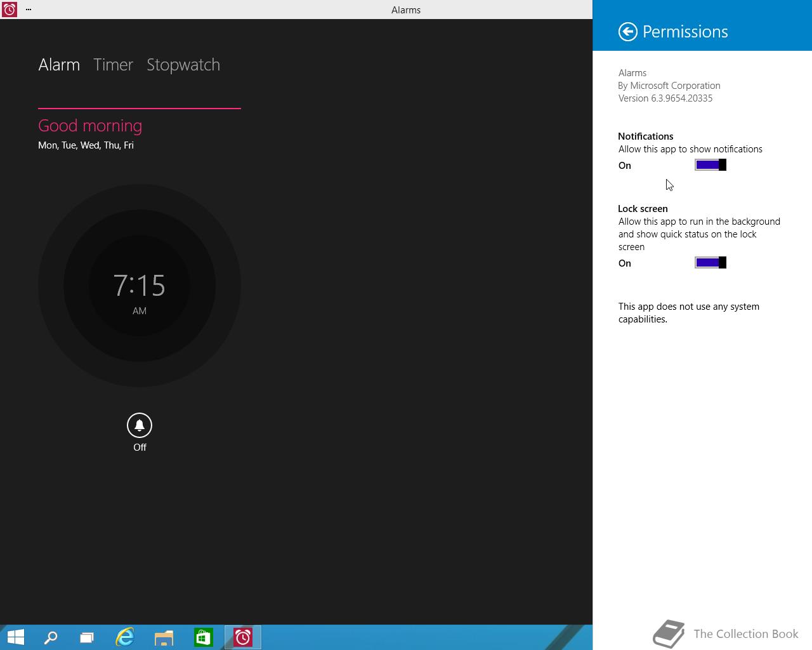
Task: Click the Version 6.3.9654.20335 text
Action: pyautogui.click(x=665, y=98)
